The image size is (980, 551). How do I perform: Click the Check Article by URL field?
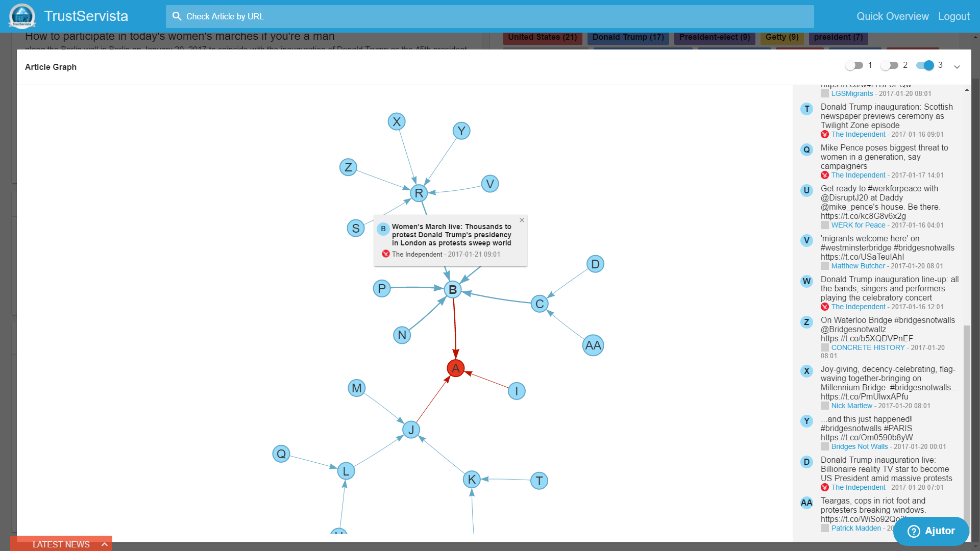click(490, 16)
